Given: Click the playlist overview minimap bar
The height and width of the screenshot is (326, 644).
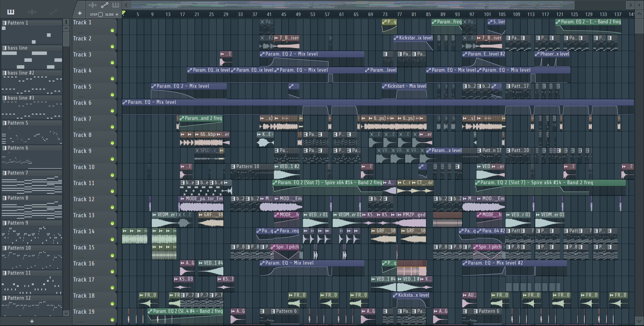Looking at the screenshot, I should (352, 5).
